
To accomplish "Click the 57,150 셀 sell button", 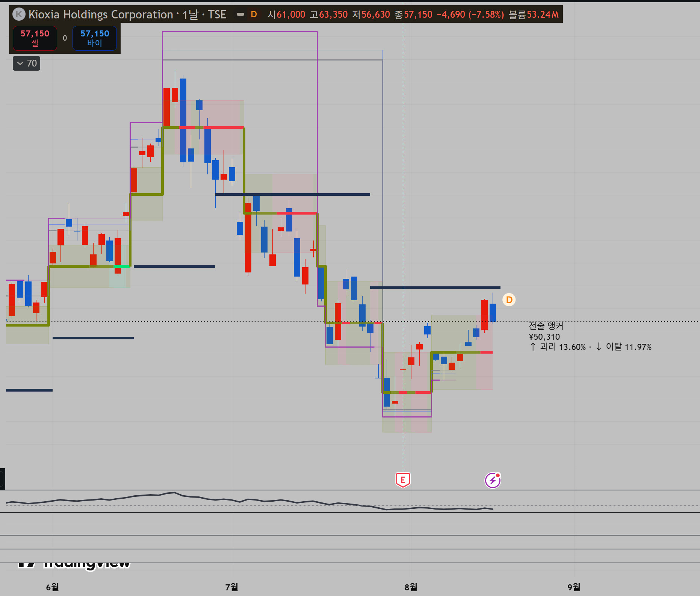I will coord(35,38).
